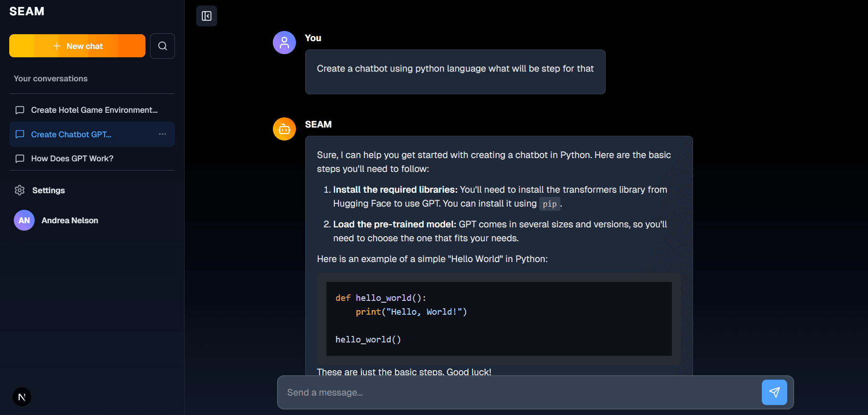
Task: Click the hello_world() call line in the code
Action: pyautogui.click(x=368, y=340)
